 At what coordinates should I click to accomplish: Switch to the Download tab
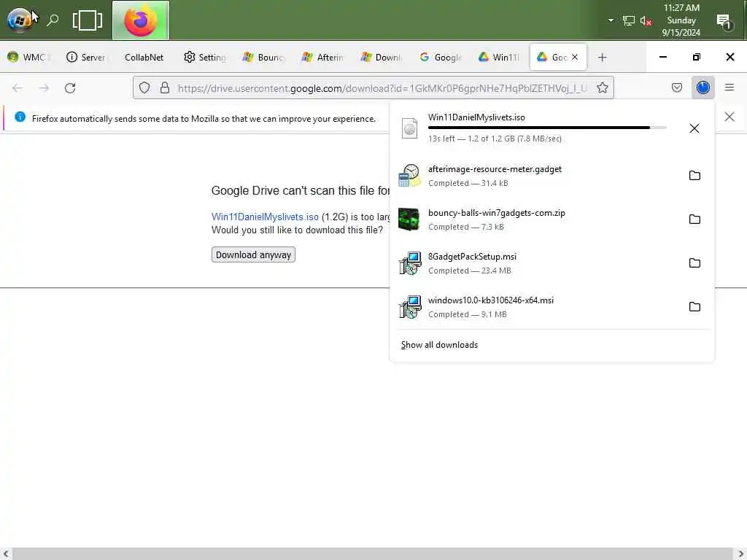click(x=382, y=57)
